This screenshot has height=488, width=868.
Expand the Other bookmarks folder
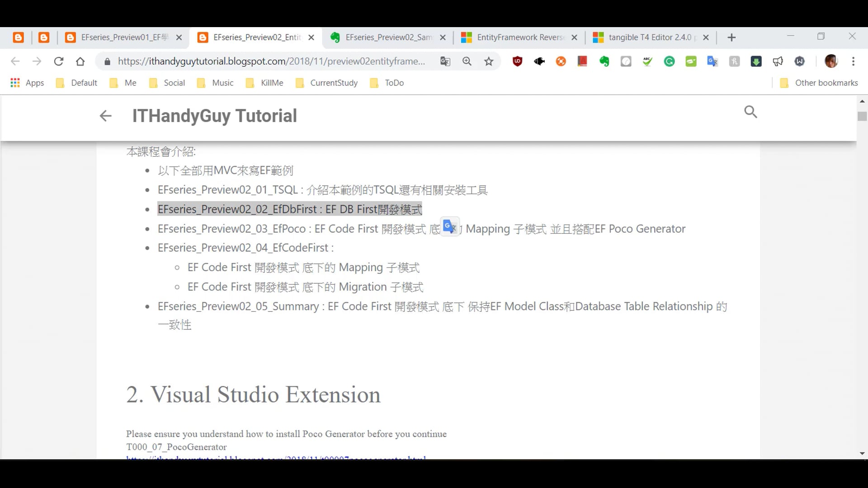(x=818, y=83)
